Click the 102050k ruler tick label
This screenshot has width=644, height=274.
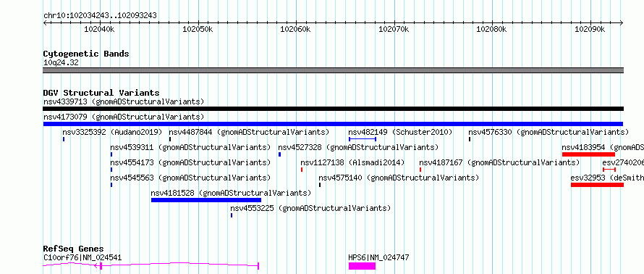pyautogui.click(x=198, y=29)
